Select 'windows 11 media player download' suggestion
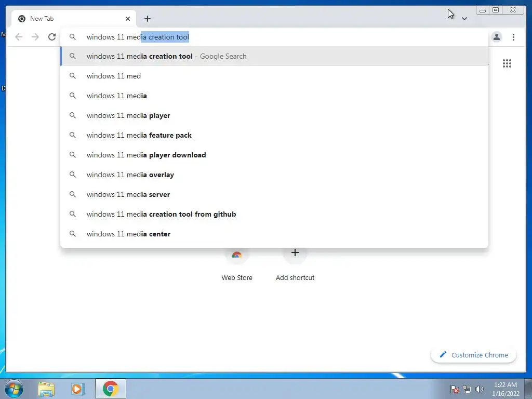The image size is (532, 399). [x=274, y=155]
